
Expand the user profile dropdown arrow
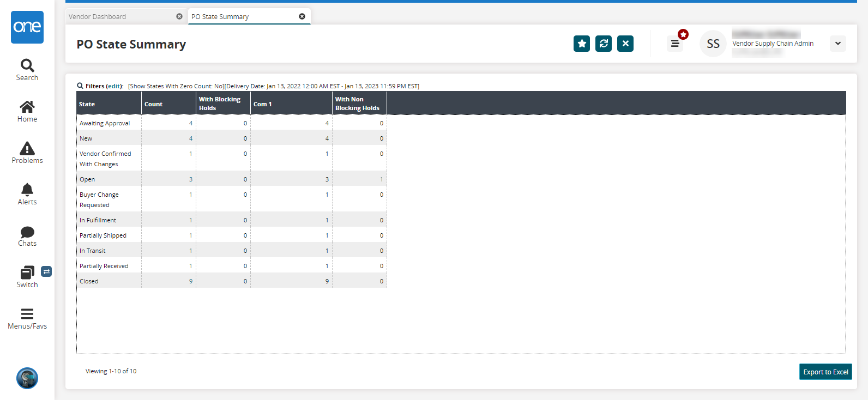838,44
